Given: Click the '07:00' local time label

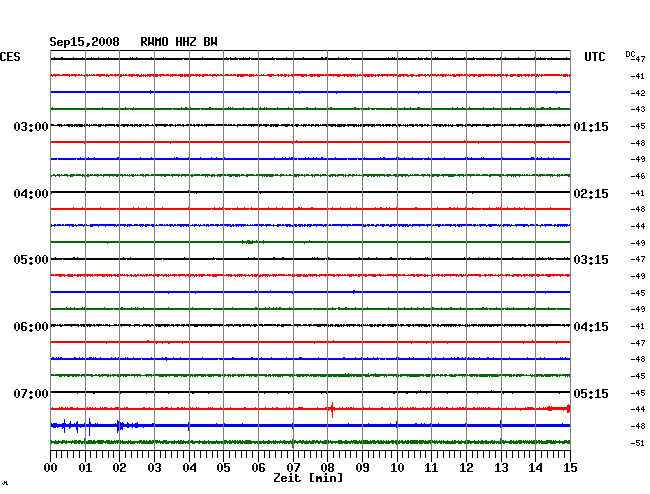Looking at the screenshot, I should click(31, 393).
